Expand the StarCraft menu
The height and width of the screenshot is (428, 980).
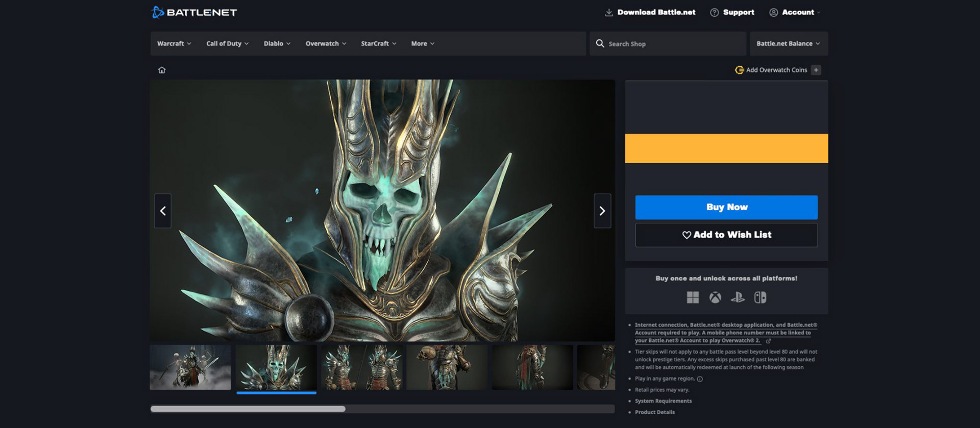379,43
